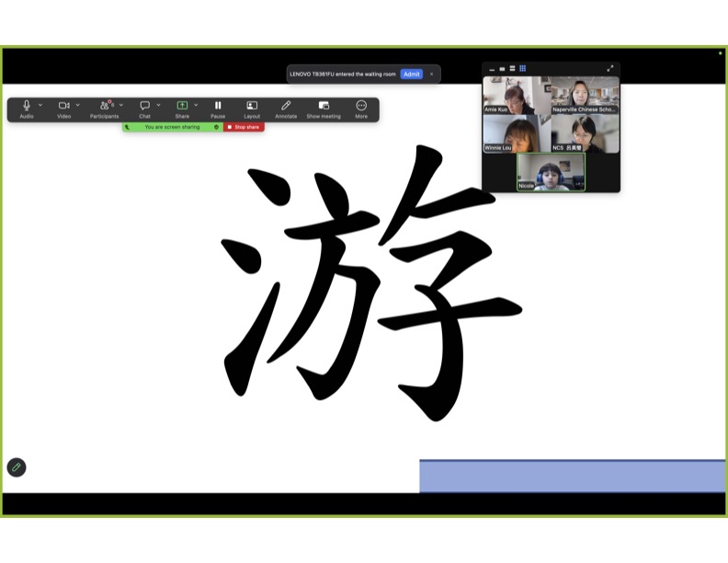Click the green Share screen icon
Viewport: 728px width, 563px height.
[182, 106]
